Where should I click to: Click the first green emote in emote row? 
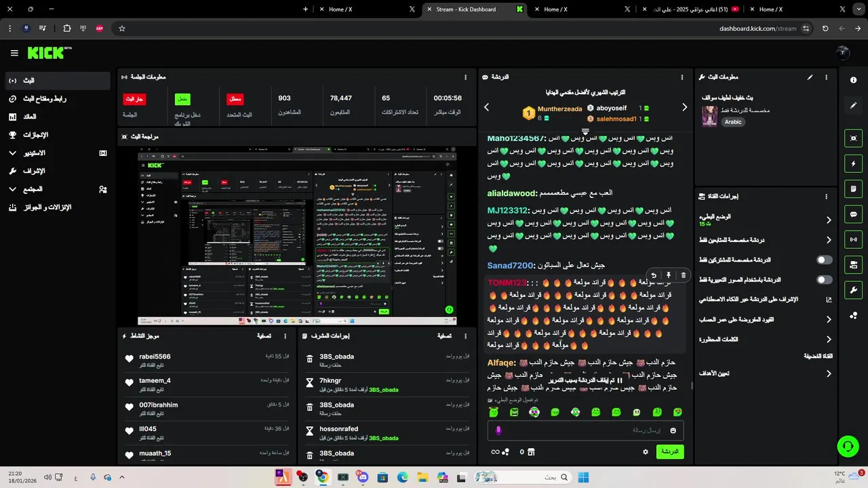tap(494, 412)
